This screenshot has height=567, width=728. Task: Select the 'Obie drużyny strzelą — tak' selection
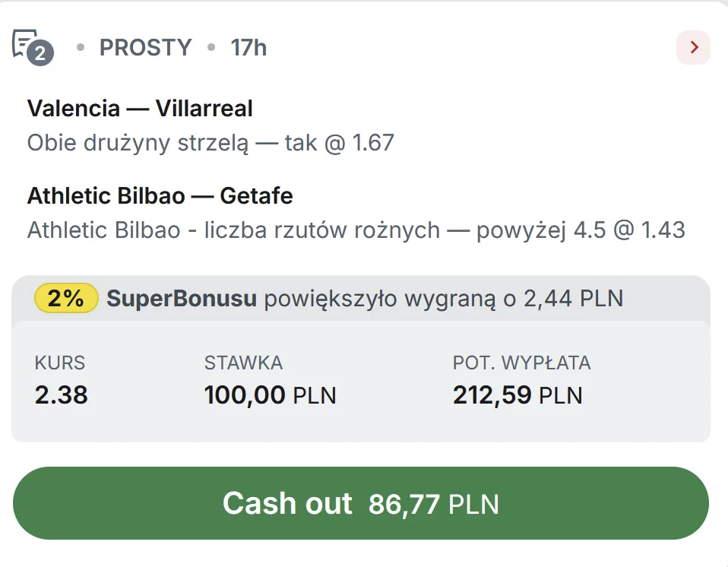tap(210, 143)
